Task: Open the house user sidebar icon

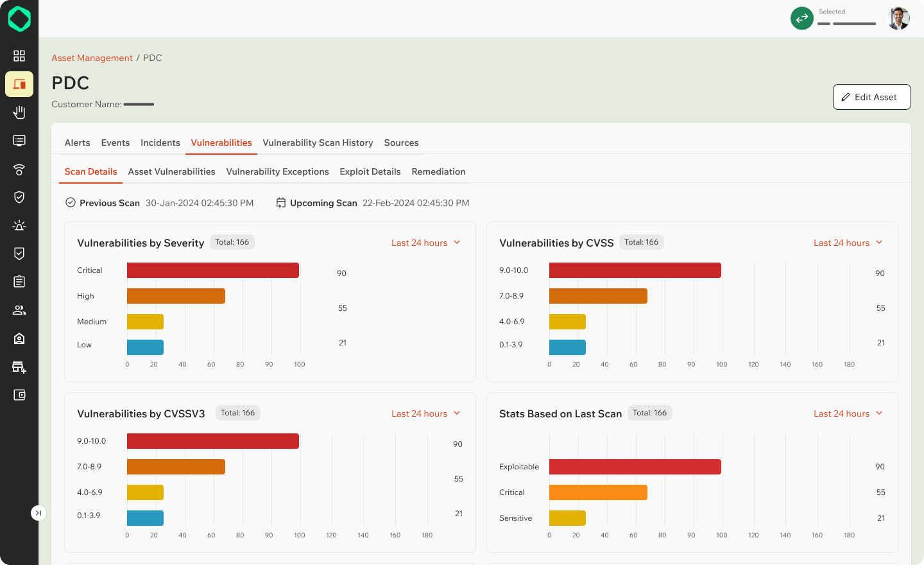Action: (19, 338)
